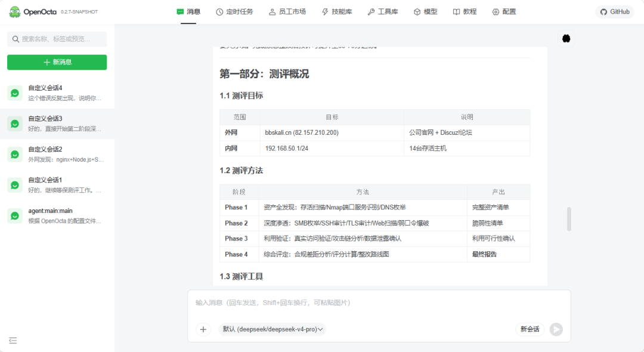This screenshot has width=644, height=352.
Task: Select conversation 自定义会话4
Action: [x=57, y=93]
